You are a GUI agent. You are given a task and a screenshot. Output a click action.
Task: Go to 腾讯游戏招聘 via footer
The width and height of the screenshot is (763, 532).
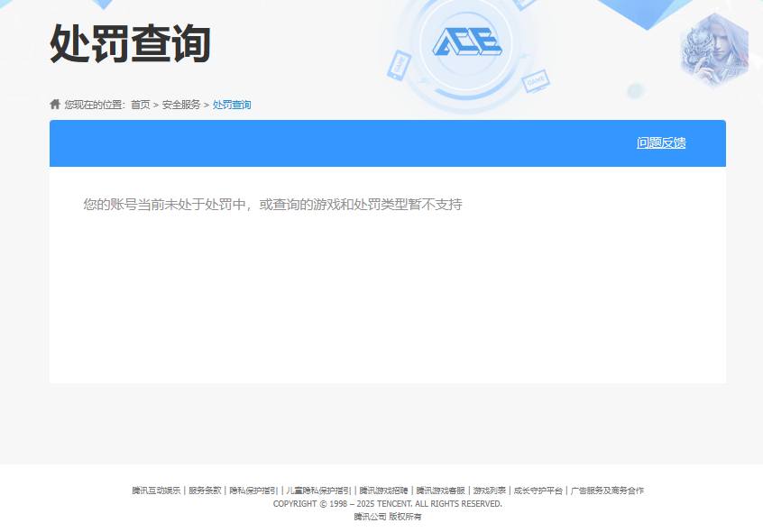pos(385,491)
